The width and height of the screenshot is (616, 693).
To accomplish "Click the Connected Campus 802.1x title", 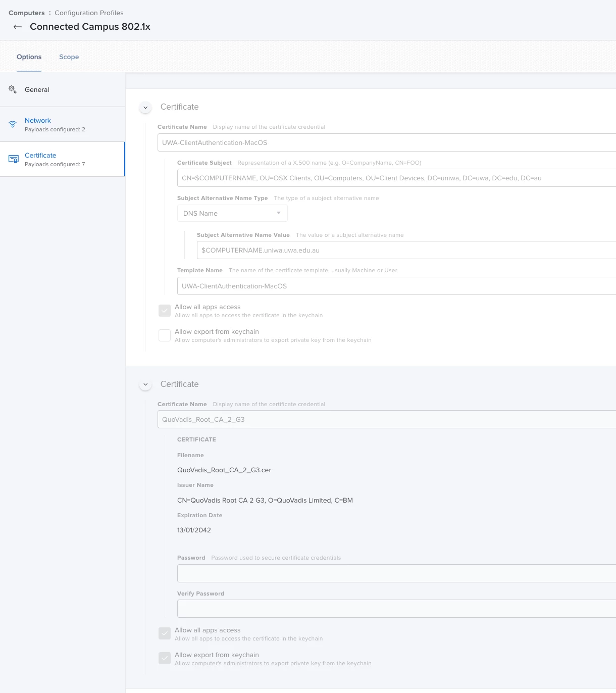I will (90, 27).
